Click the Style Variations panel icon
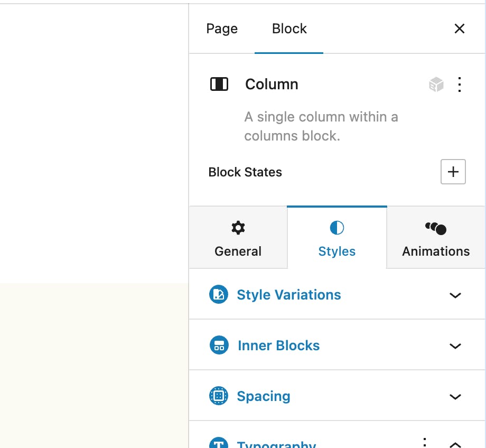The image size is (486, 448). pos(219,295)
